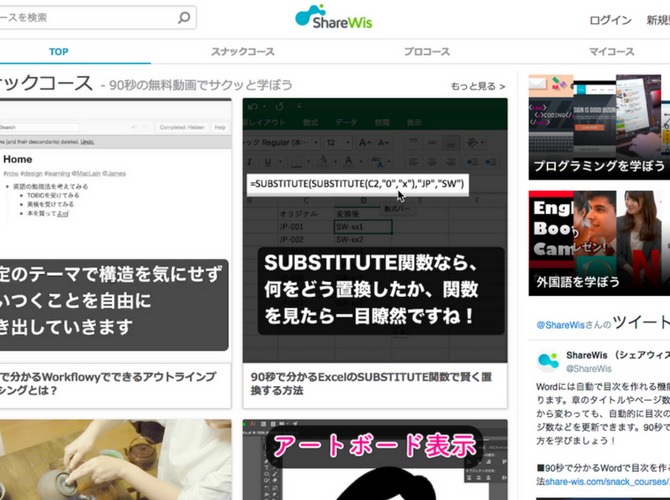This screenshot has height=500, width=670.
Task: Open the ログイン link
Action: [610, 20]
